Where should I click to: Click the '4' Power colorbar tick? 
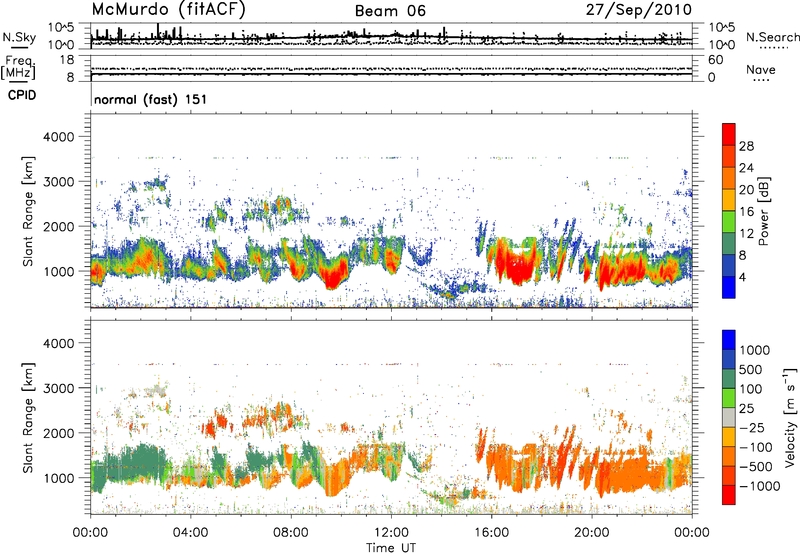[x=742, y=277]
